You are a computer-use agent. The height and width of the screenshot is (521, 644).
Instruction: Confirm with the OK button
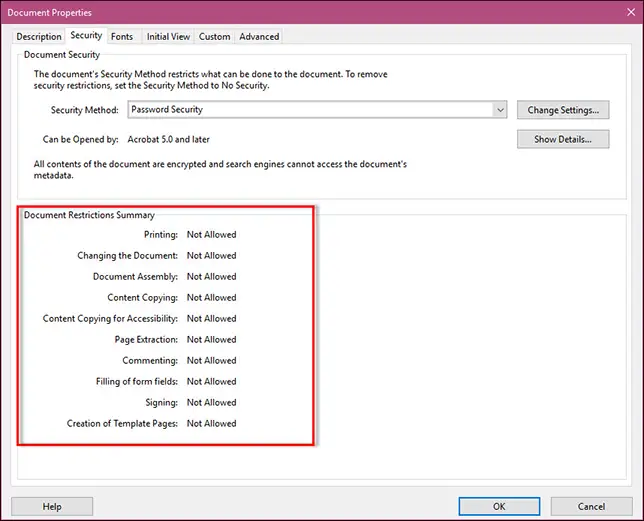499,506
